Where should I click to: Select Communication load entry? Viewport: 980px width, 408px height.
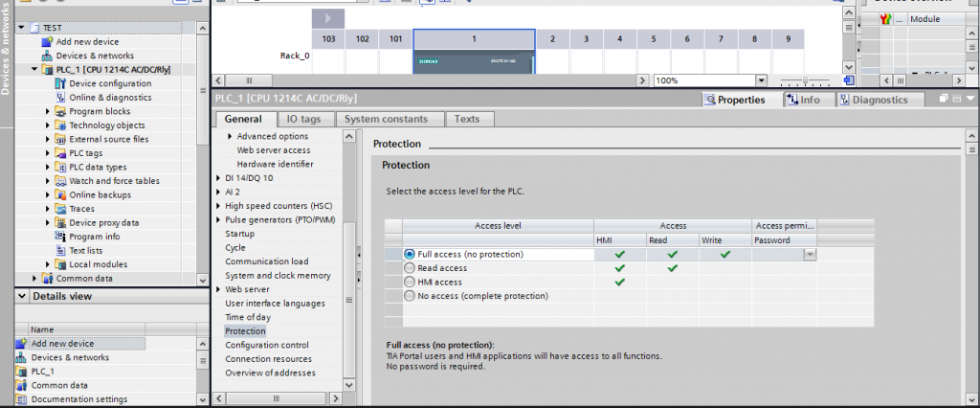point(267,261)
